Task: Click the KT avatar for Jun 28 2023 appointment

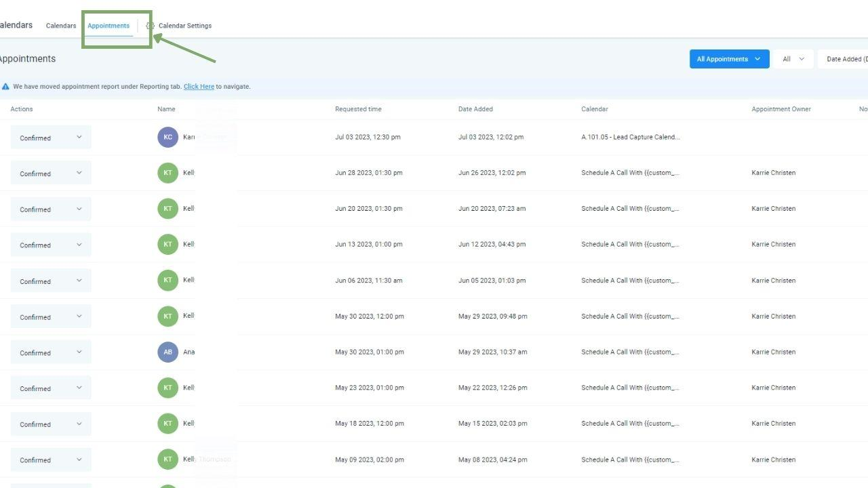Action: click(x=168, y=173)
